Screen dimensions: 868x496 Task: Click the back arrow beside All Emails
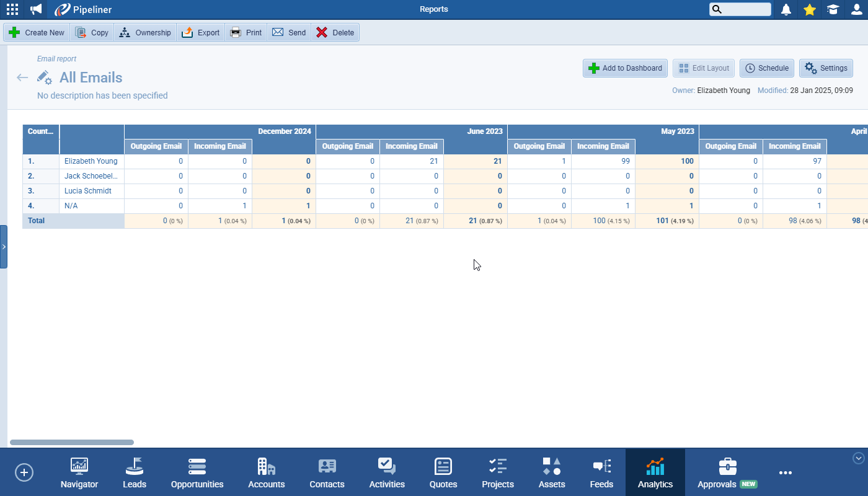[22, 77]
